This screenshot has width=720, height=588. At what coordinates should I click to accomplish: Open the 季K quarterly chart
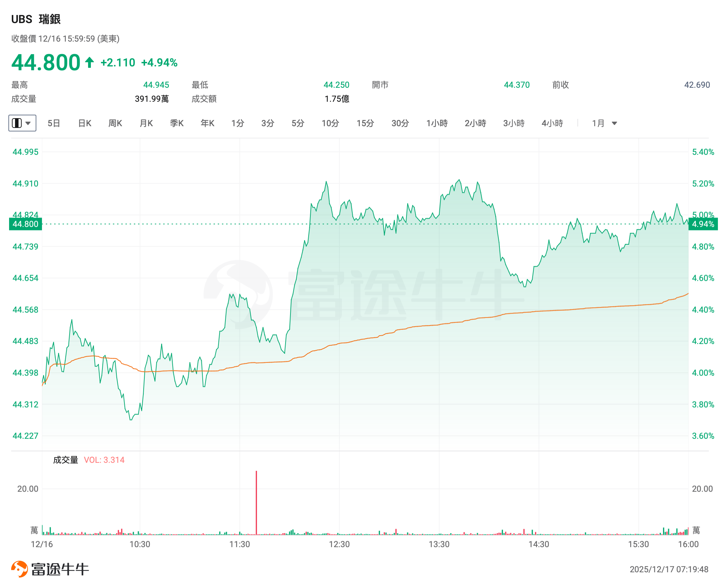(x=177, y=123)
